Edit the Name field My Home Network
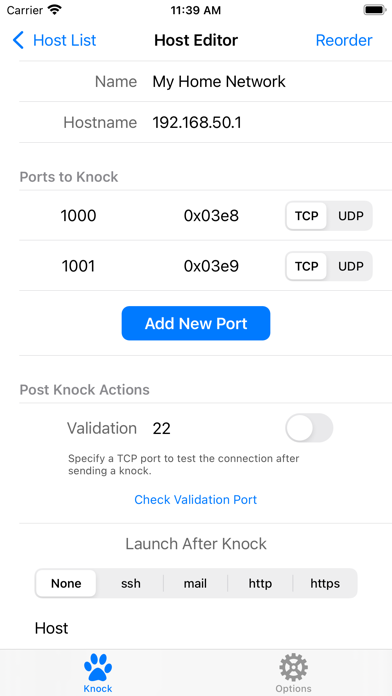Image resolution: width=392 pixels, height=696 pixels. pyautogui.click(x=219, y=82)
